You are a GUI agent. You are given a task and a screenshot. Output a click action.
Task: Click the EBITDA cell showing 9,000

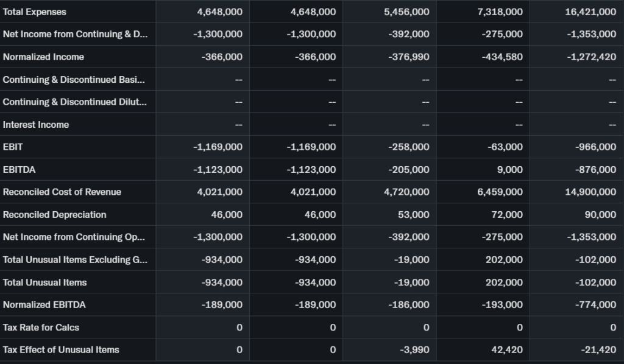[511, 170]
